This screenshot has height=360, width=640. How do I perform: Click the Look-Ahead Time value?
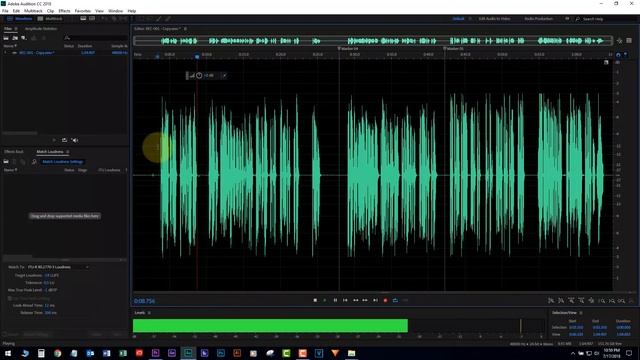pos(50,306)
